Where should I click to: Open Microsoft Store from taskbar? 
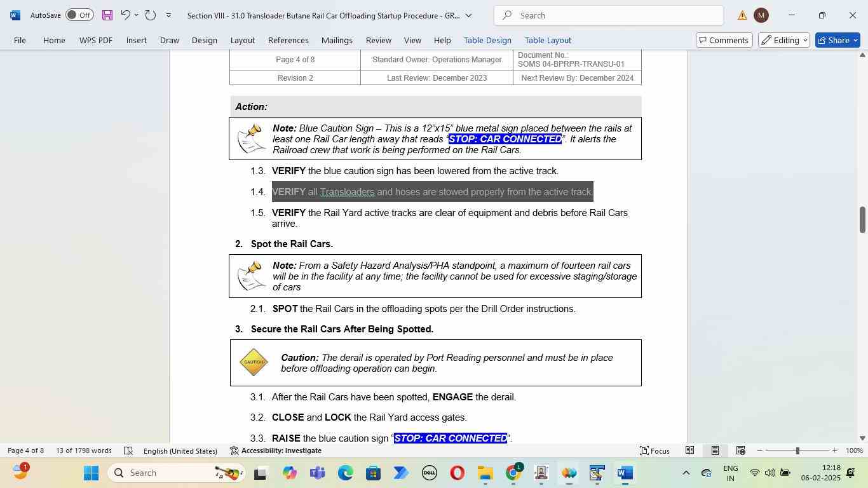(x=373, y=473)
